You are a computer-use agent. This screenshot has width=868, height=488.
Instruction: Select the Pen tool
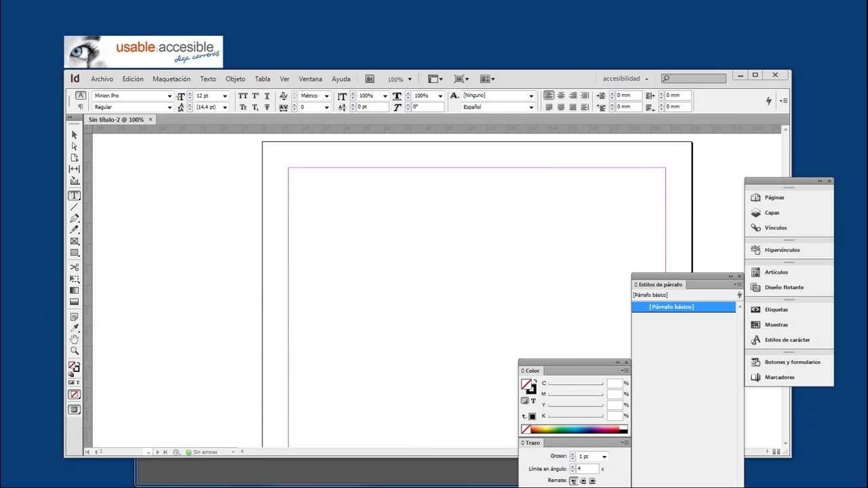coord(75,219)
